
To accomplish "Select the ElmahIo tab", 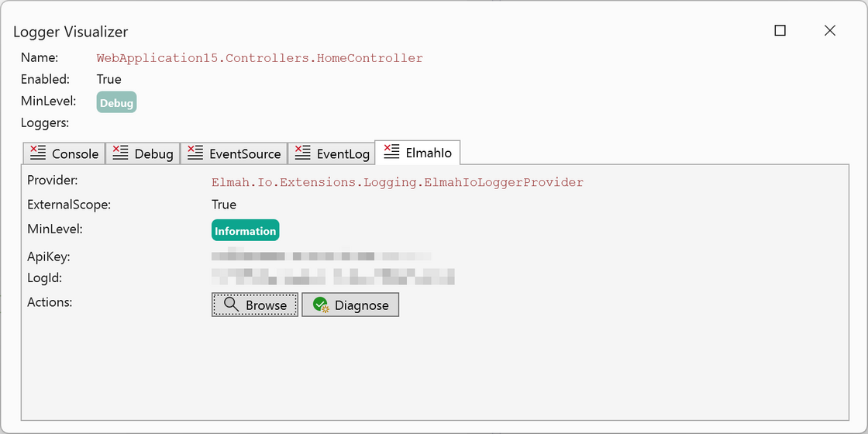I will pyautogui.click(x=418, y=152).
